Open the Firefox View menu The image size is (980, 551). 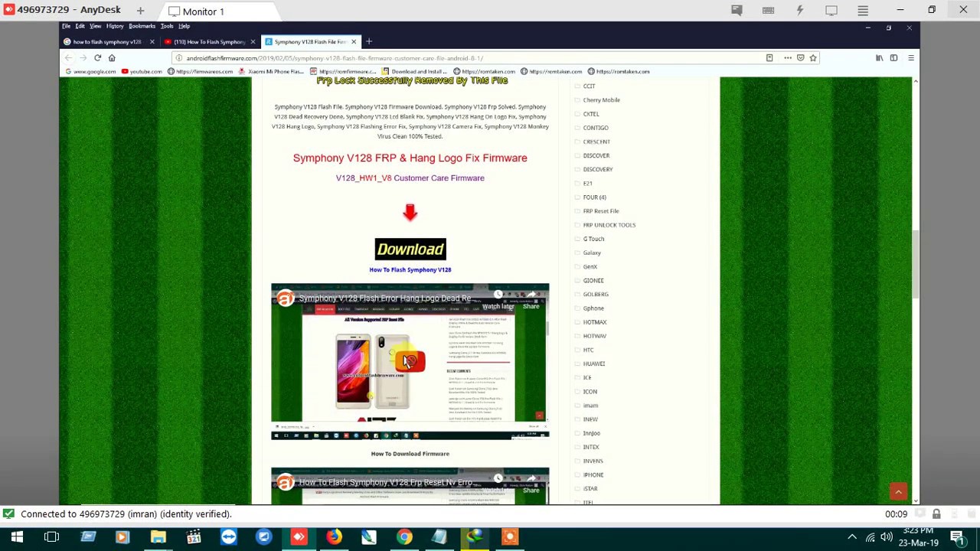coord(95,26)
